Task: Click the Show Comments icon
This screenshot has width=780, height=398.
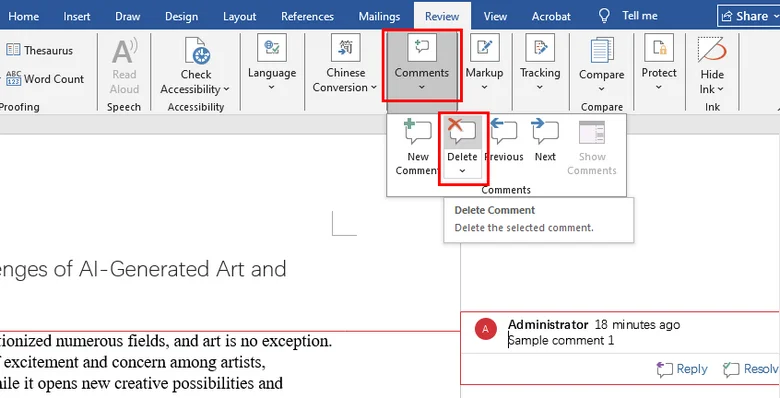Action: pos(592,133)
